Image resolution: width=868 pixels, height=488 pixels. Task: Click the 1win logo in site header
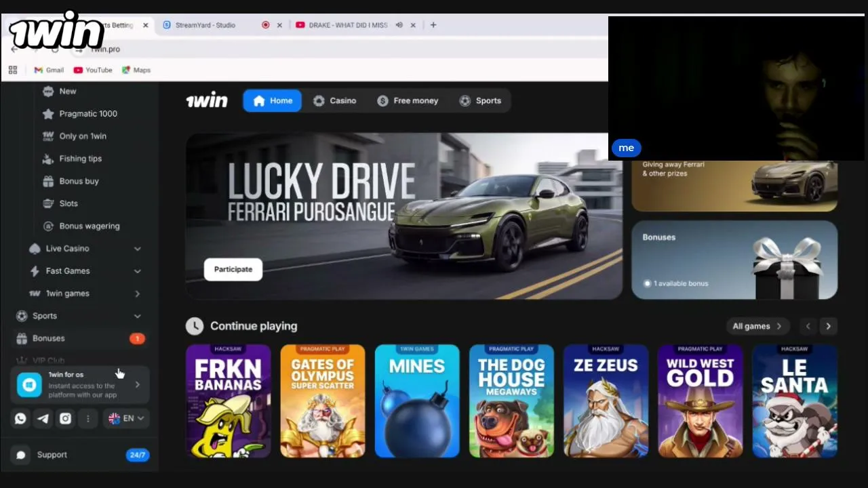click(x=207, y=100)
